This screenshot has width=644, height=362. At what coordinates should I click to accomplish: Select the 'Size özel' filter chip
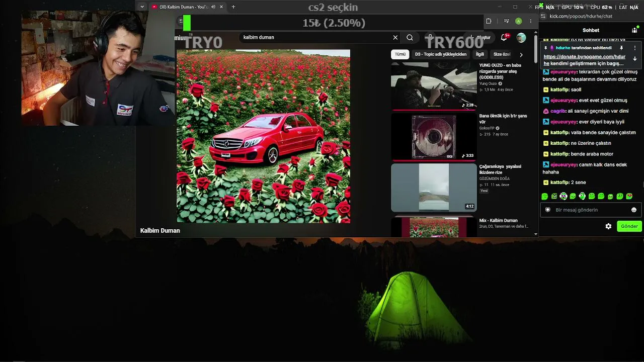pyautogui.click(x=502, y=54)
